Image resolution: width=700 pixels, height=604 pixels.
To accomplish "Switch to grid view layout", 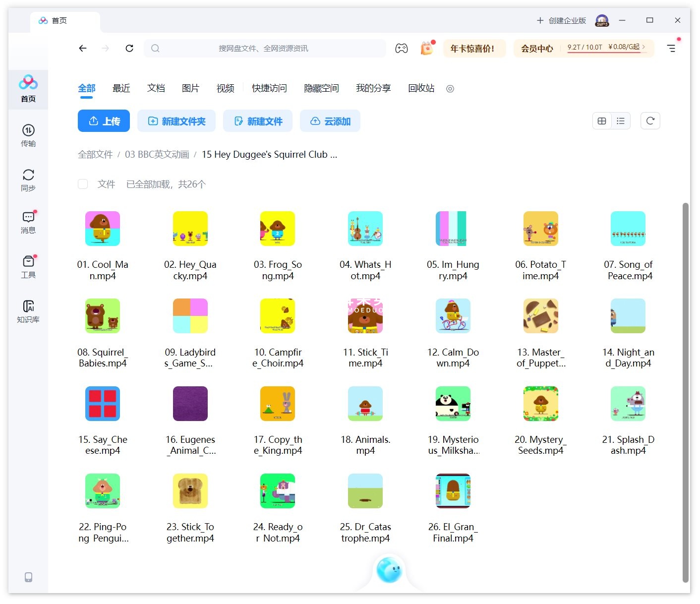I will [602, 121].
